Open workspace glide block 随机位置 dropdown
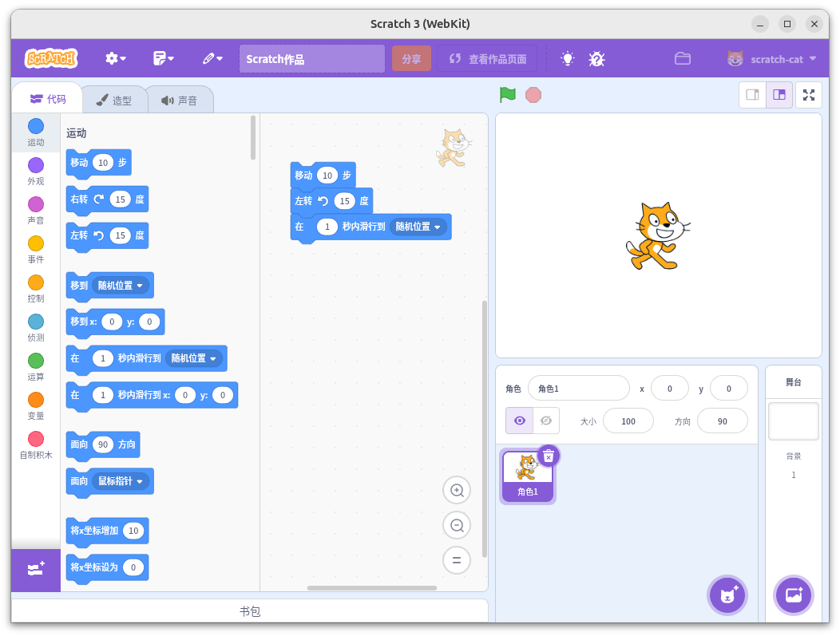Image resolution: width=840 pixels, height=636 pixels. [x=418, y=227]
